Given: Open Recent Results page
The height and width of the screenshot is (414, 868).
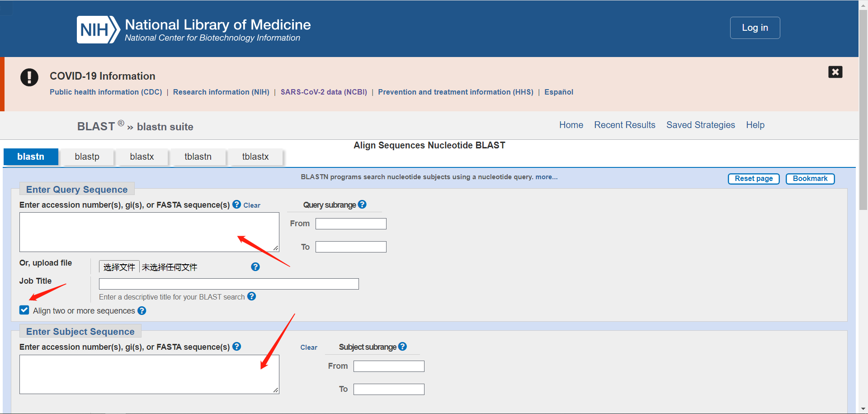Looking at the screenshot, I should coord(625,125).
